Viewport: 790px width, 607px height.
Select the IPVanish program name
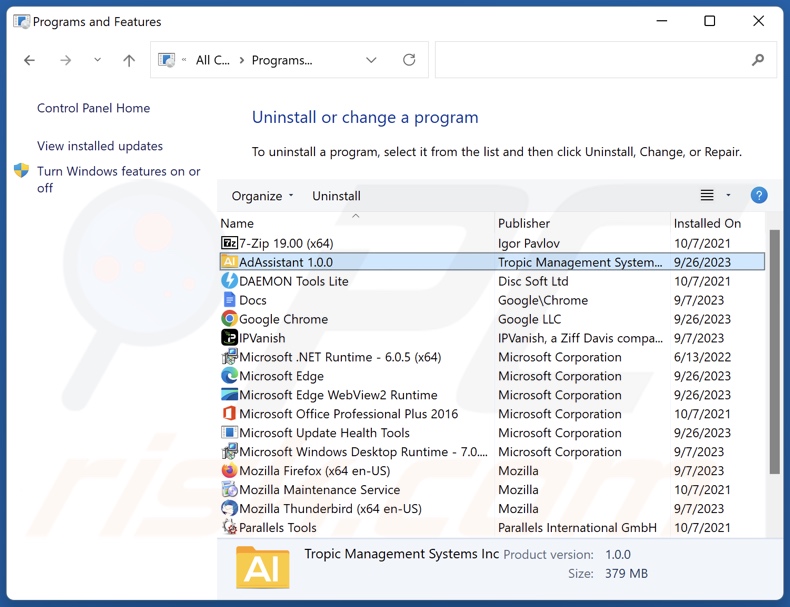pyautogui.click(x=262, y=338)
